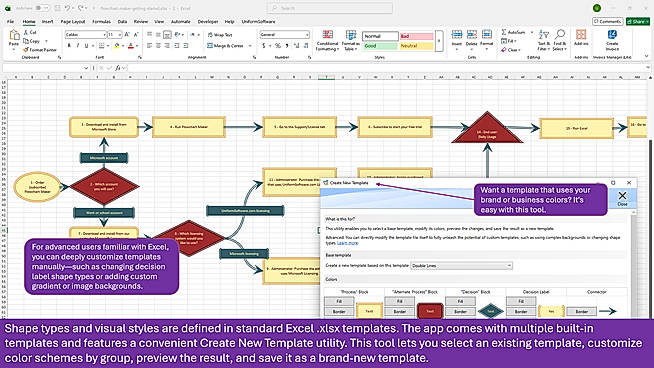This screenshot has height=368, width=654.
Task: Apply the Bad cell style swatch
Action: [x=416, y=36]
